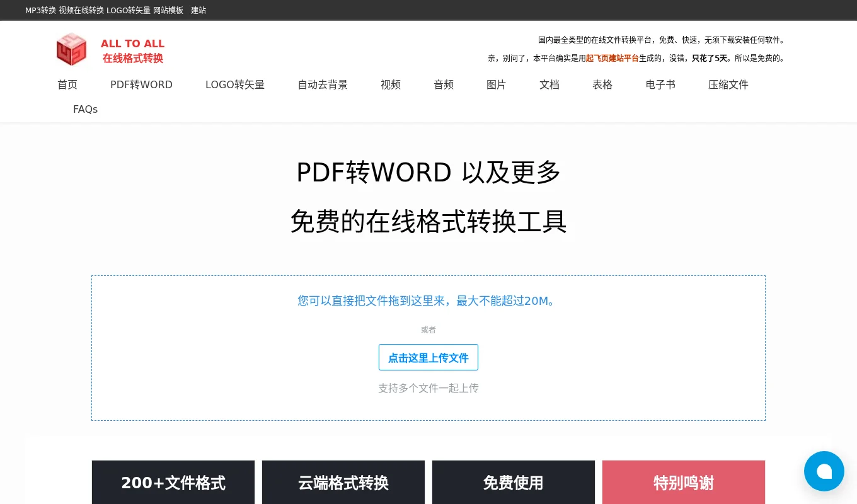Open the 建站 link
Viewport: 857px width, 504px height.
click(198, 10)
